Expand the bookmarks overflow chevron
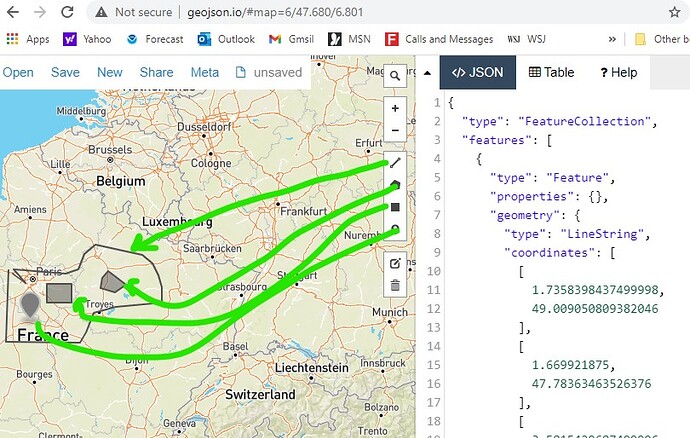Viewport: 690px width, 438px height. click(x=612, y=39)
